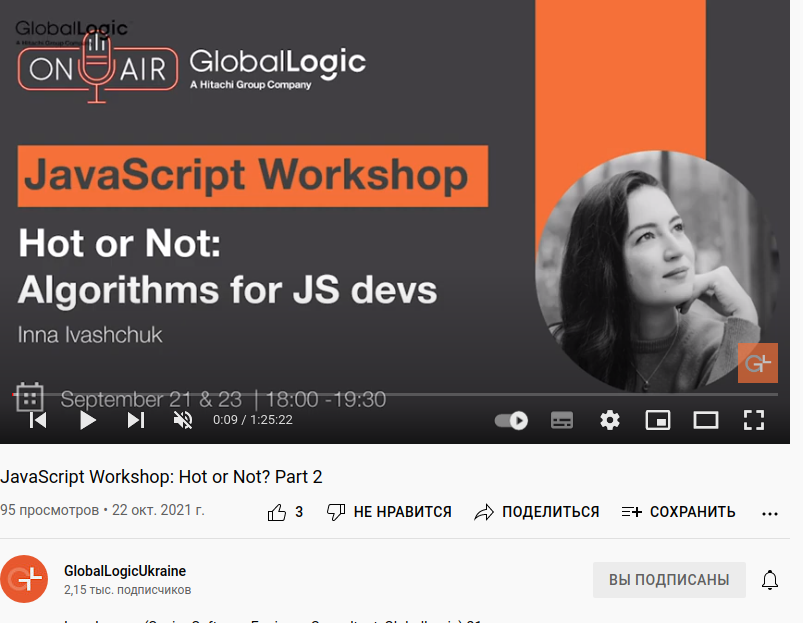Enable theater mode view
The height and width of the screenshot is (623, 803).
click(706, 421)
